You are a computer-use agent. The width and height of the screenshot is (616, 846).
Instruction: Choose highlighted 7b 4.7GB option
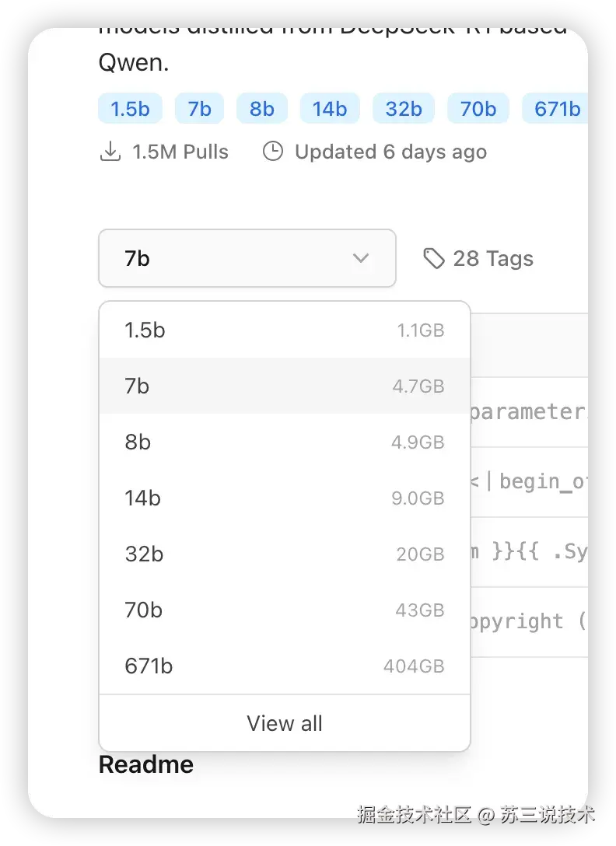pos(285,386)
